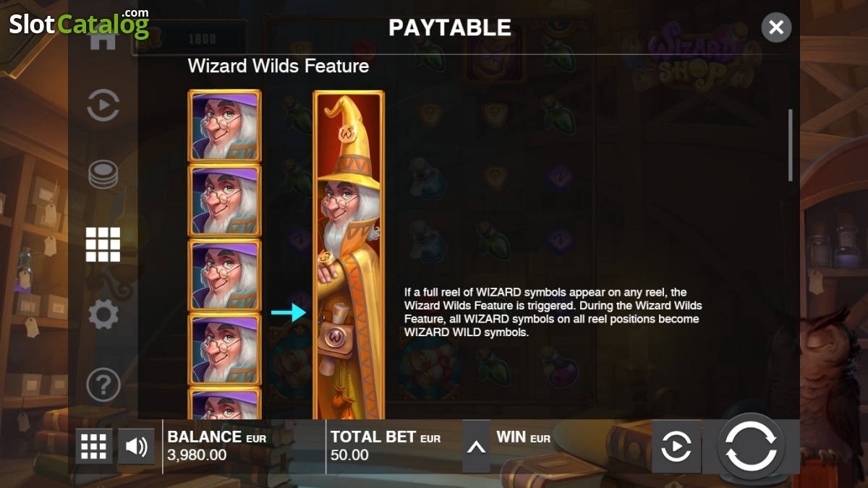Expand the total bet up-arrow selector

coord(476,447)
